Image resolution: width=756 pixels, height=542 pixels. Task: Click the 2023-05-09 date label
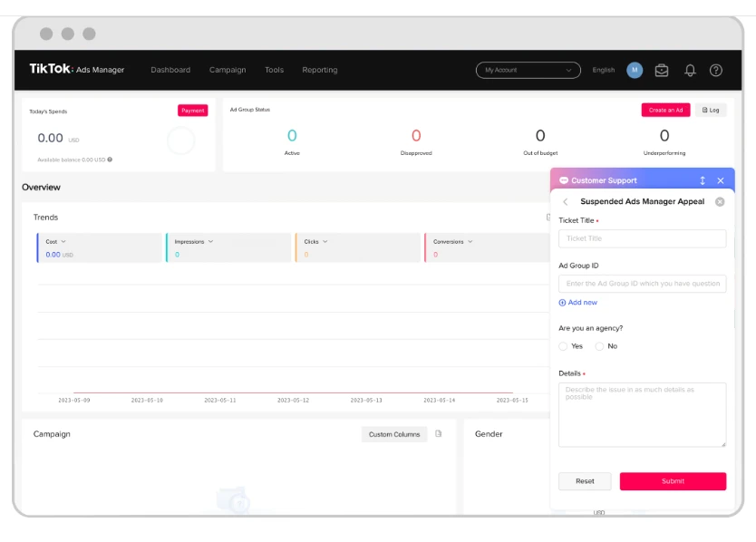click(74, 401)
